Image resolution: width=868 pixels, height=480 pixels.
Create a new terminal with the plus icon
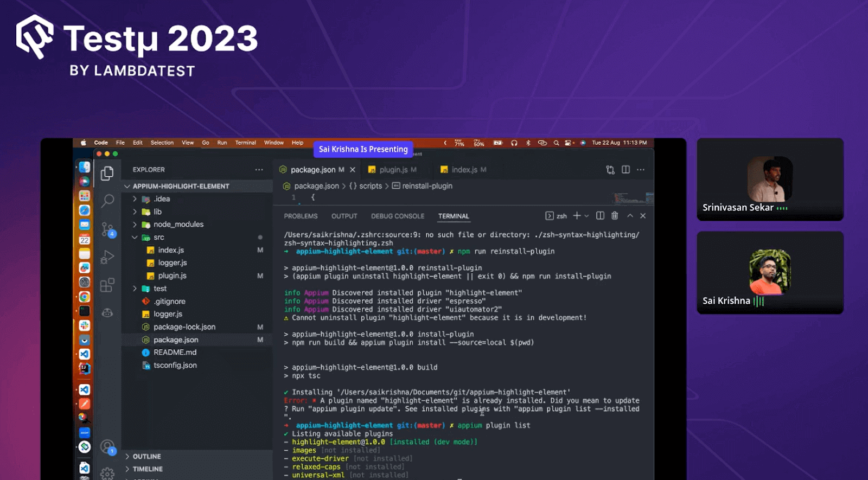pos(577,216)
